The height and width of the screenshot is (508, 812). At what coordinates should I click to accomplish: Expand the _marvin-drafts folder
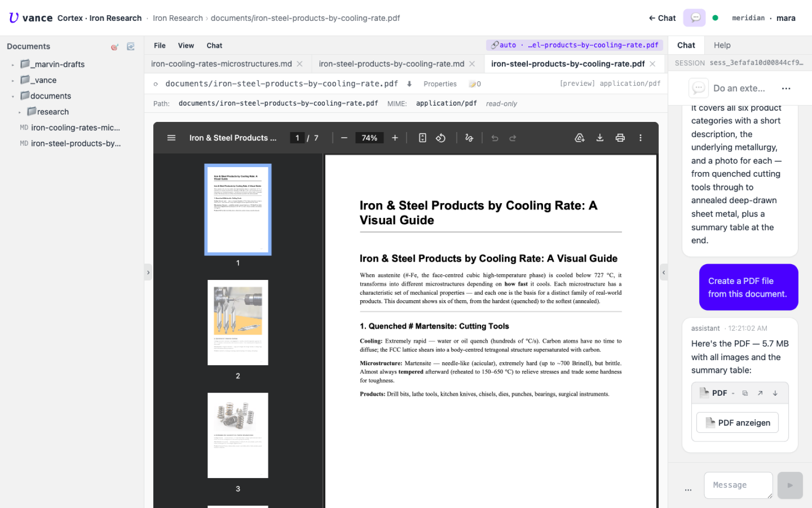(x=13, y=65)
